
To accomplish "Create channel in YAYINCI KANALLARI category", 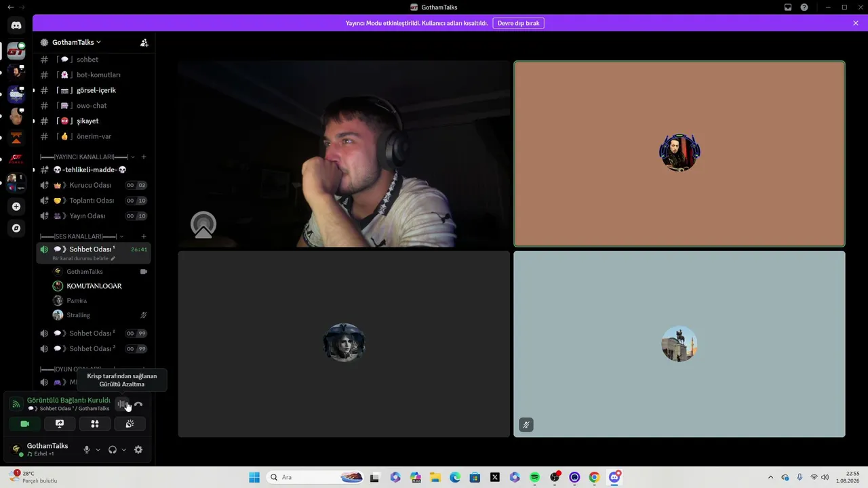I will point(144,157).
